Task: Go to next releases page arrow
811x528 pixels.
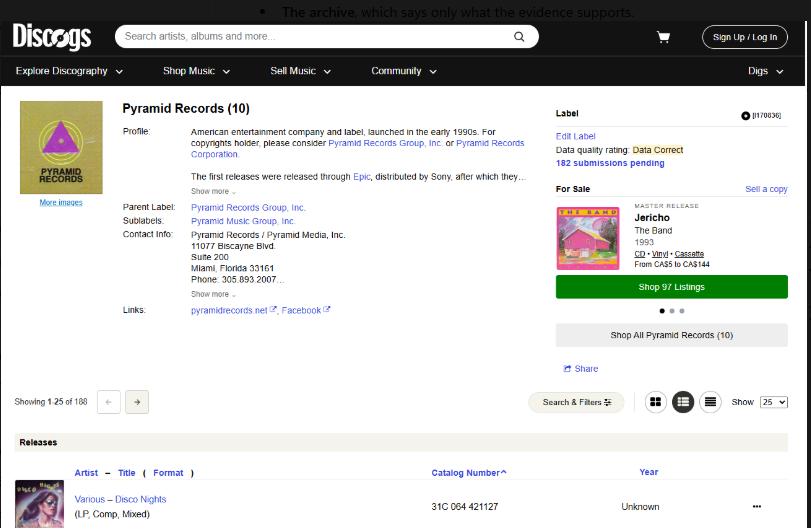Action: [x=137, y=402]
